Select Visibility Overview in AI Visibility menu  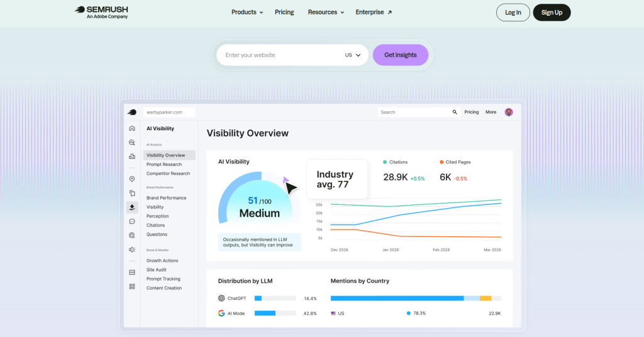(169, 155)
